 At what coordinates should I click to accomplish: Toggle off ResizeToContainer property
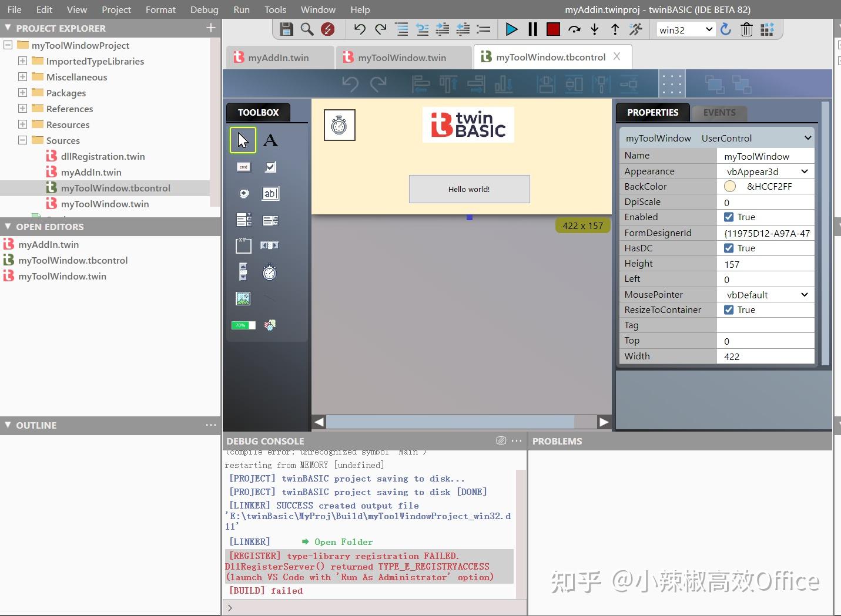coord(729,309)
